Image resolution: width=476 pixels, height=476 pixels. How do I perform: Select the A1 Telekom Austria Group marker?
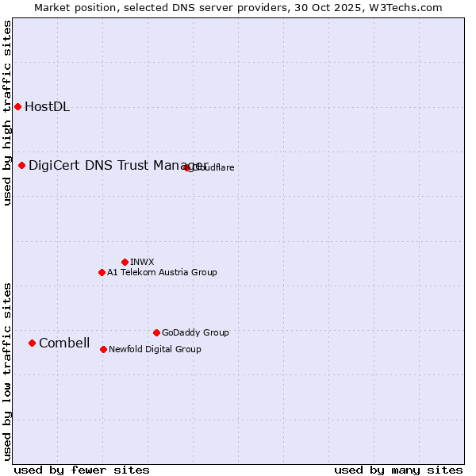pyautogui.click(x=102, y=272)
